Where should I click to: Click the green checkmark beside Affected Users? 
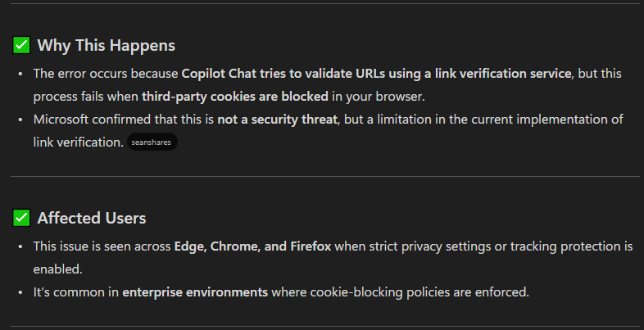[22, 218]
